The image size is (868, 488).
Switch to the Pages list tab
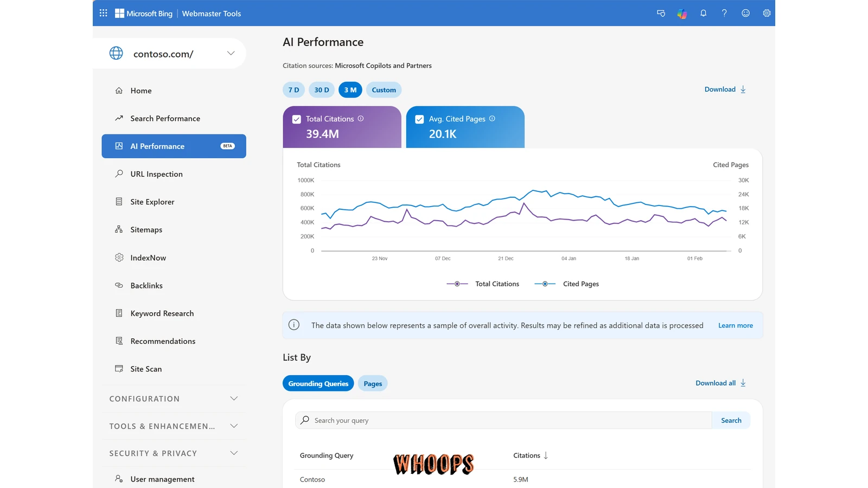point(373,383)
